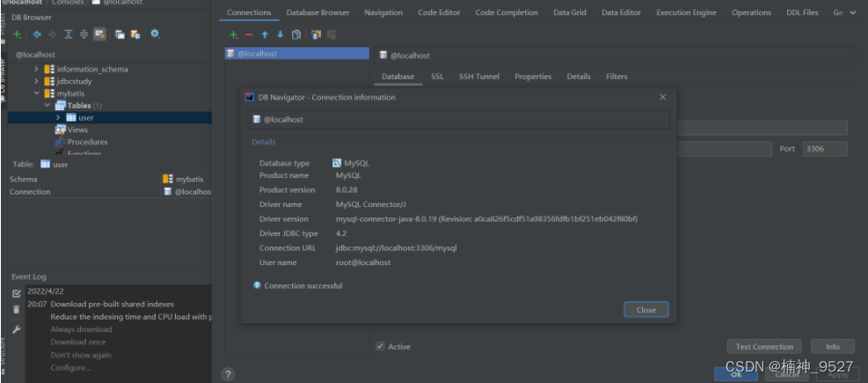The width and height of the screenshot is (868, 383).
Task: Click the Always download link
Action: pyautogui.click(x=82, y=329)
